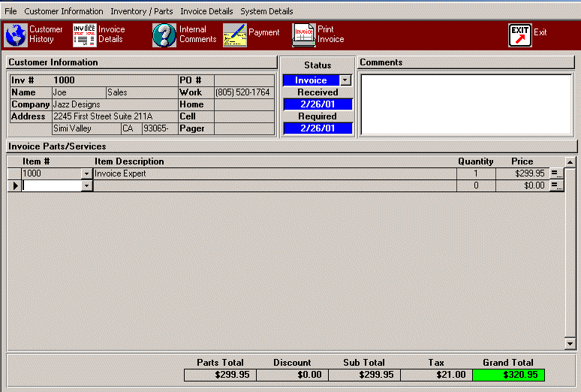Click the Payment toolbar label

(x=263, y=32)
